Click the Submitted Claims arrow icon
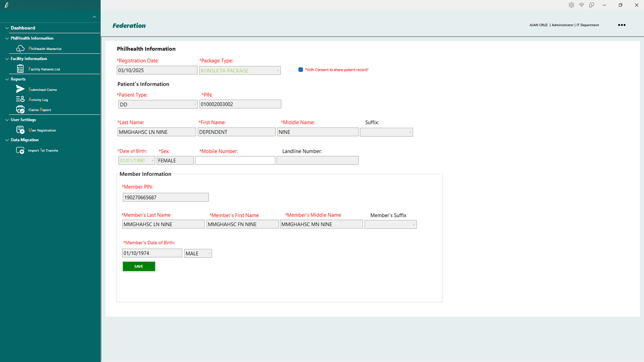This screenshot has width=644, height=362. click(x=20, y=89)
